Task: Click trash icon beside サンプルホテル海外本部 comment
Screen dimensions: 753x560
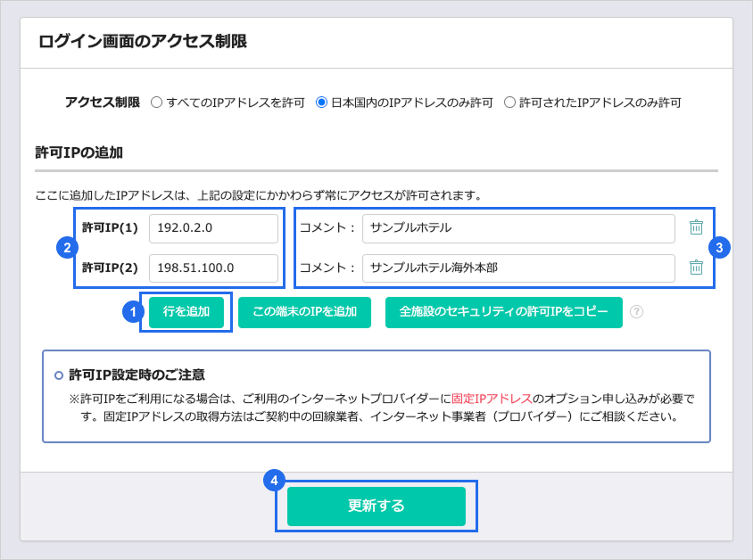Action: (x=697, y=268)
